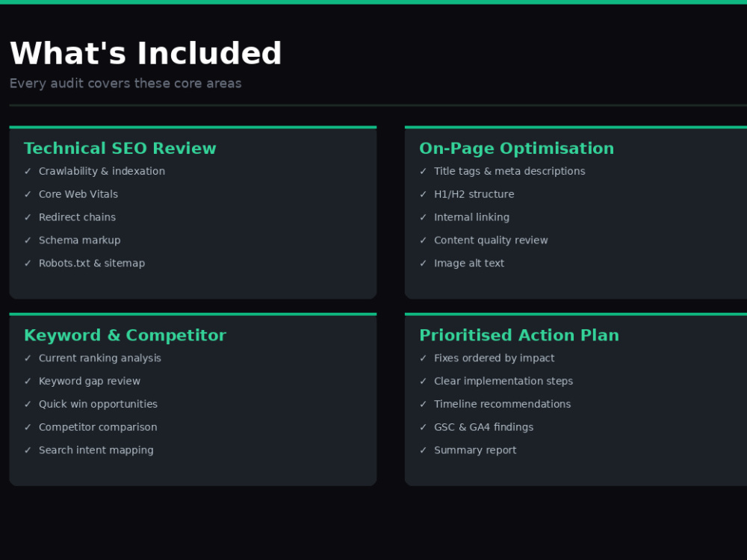Select "Search intent mapping" list item
This screenshot has width=747, height=560.
tap(96, 450)
